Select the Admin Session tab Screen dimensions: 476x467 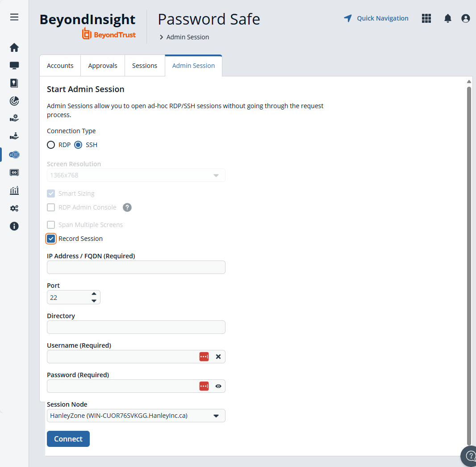click(x=193, y=66)
